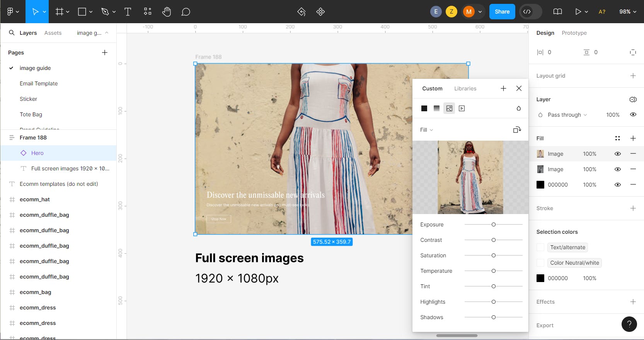Add an effect
This screenshot has height=340, width=644.
coord(633,302)
